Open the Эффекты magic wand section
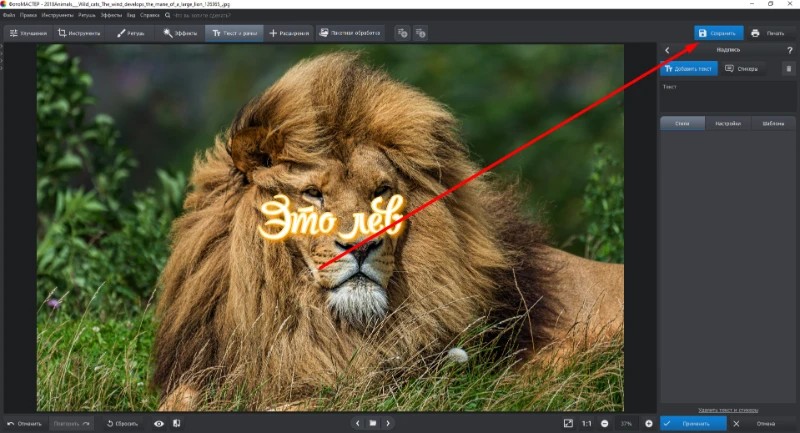This screenshot has width=800, height=433. pyautogui.click(x=180, y=33)
